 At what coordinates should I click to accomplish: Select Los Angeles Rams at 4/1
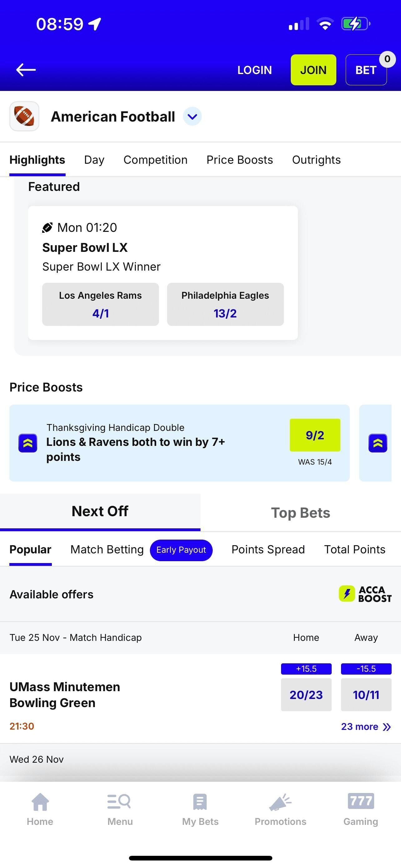tap(100, 304)
